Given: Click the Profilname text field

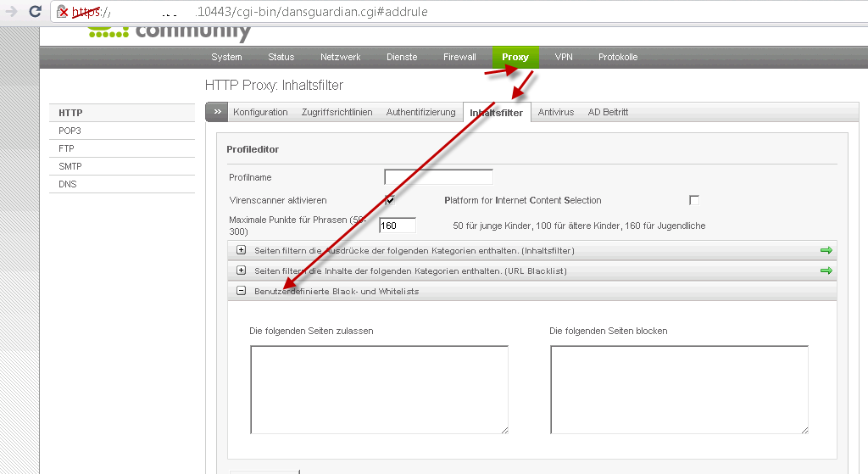Looking at the screenshot, I should [438, 177].
